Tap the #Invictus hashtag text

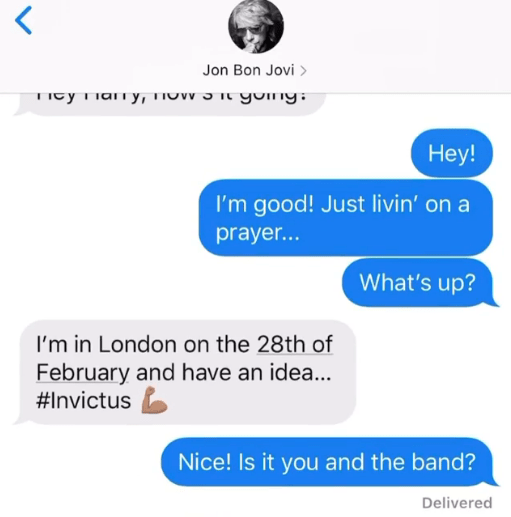pyautogui.click(x=83, y=400)
